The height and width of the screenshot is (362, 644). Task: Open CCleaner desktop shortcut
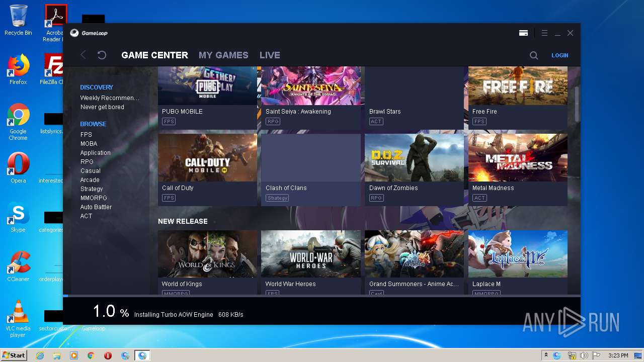[18, 266]
